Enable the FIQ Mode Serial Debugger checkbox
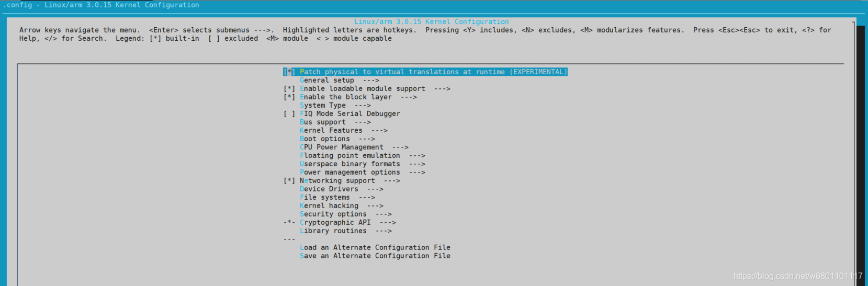 (289, 113)
